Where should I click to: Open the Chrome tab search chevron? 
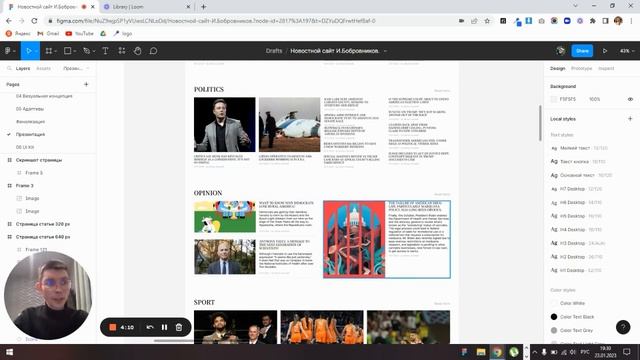[575, 6]
